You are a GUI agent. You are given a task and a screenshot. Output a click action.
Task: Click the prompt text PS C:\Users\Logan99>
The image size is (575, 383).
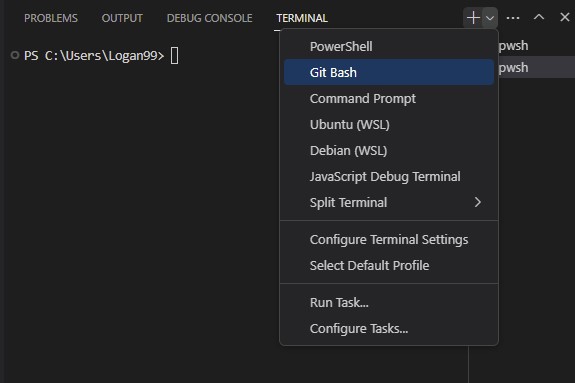pyautogui.click(x=94, y=56)
